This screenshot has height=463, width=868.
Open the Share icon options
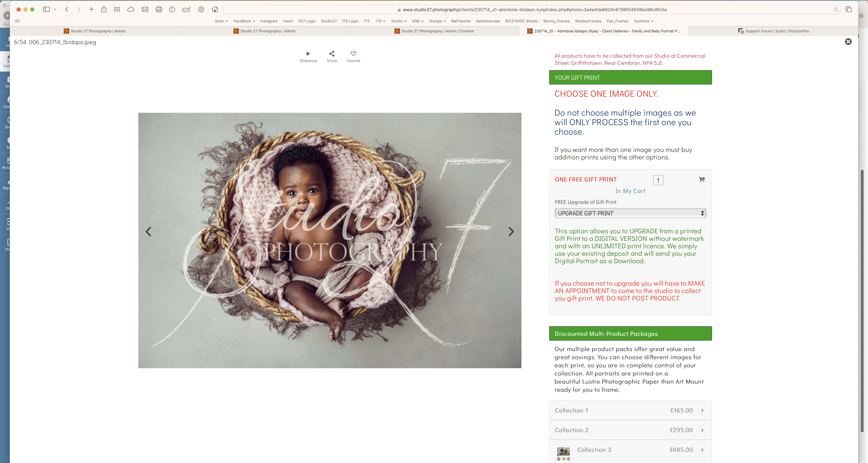pos(332,56)
